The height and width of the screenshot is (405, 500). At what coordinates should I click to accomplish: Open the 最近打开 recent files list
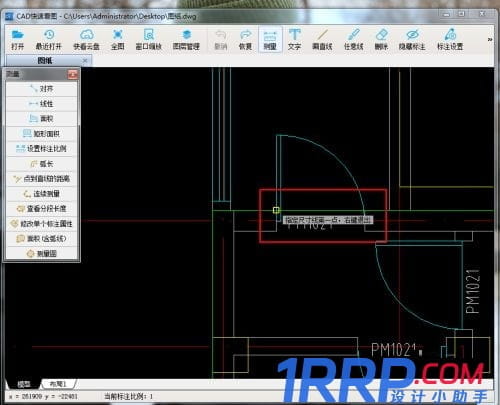[x=49, y=39]
